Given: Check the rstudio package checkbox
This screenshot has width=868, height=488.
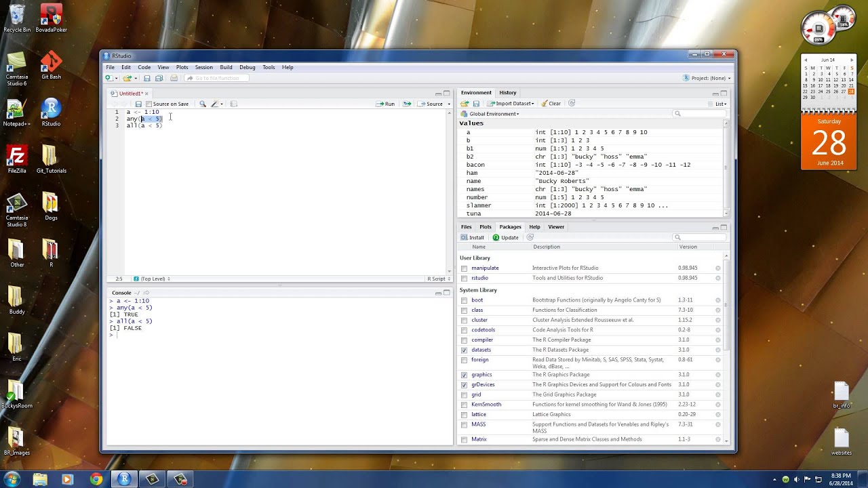Looking at the screenshot, I should 464,279.
